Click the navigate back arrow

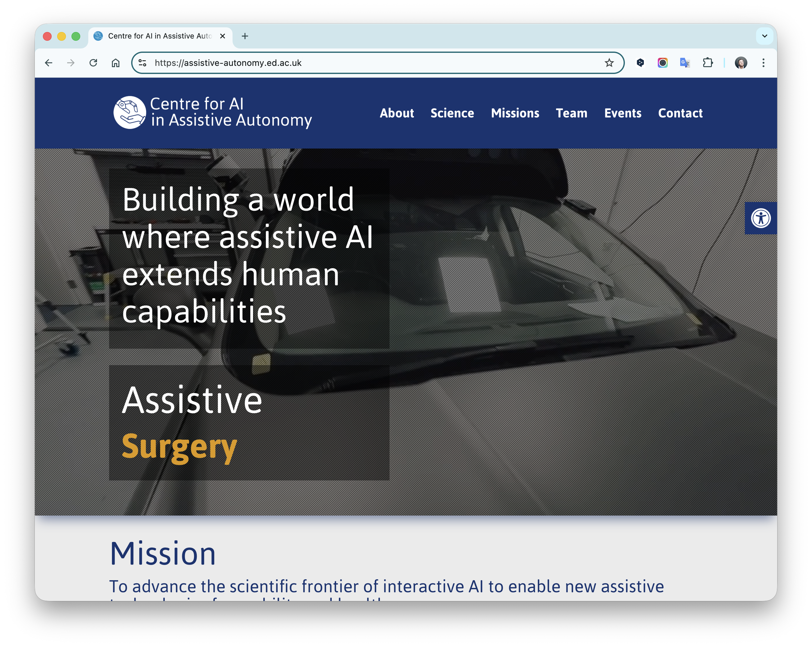48,63
